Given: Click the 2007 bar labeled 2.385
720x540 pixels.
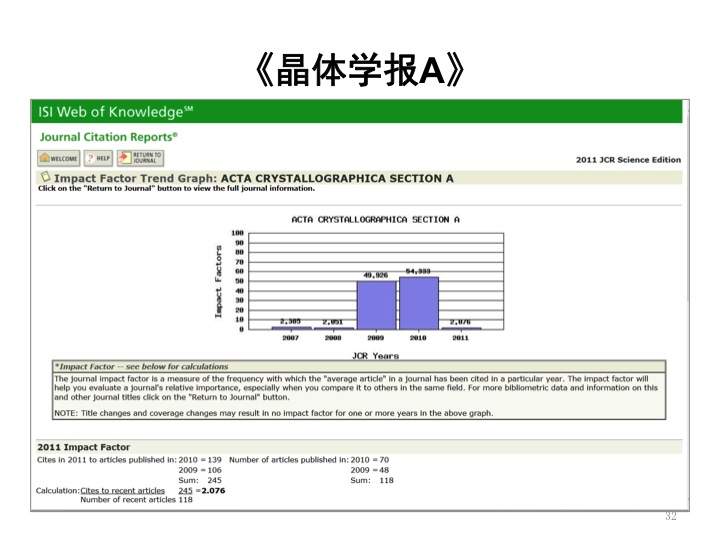Looking at the screenshot, I should (291, 328).
